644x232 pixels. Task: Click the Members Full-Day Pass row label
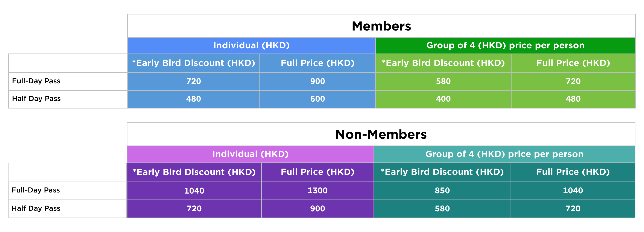click(x=36, y=81)
